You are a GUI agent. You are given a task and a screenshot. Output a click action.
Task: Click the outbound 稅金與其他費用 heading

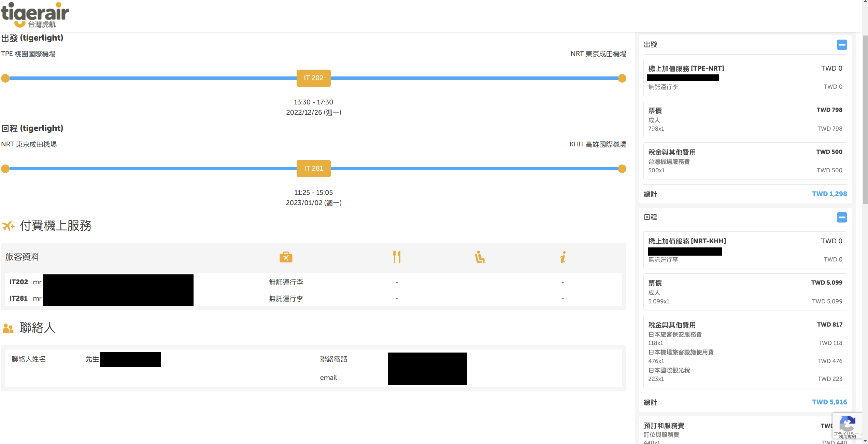click(672, 152)
